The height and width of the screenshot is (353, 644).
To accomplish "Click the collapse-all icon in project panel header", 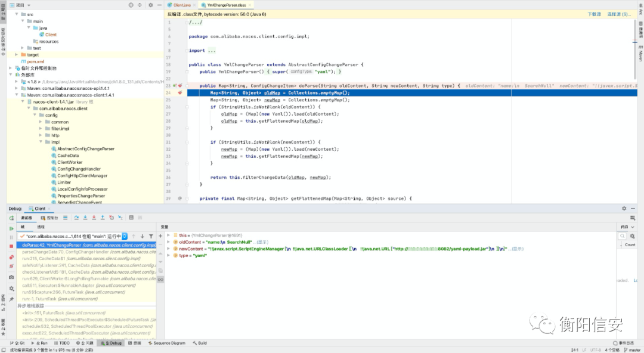I will click(x=140, y=5).
